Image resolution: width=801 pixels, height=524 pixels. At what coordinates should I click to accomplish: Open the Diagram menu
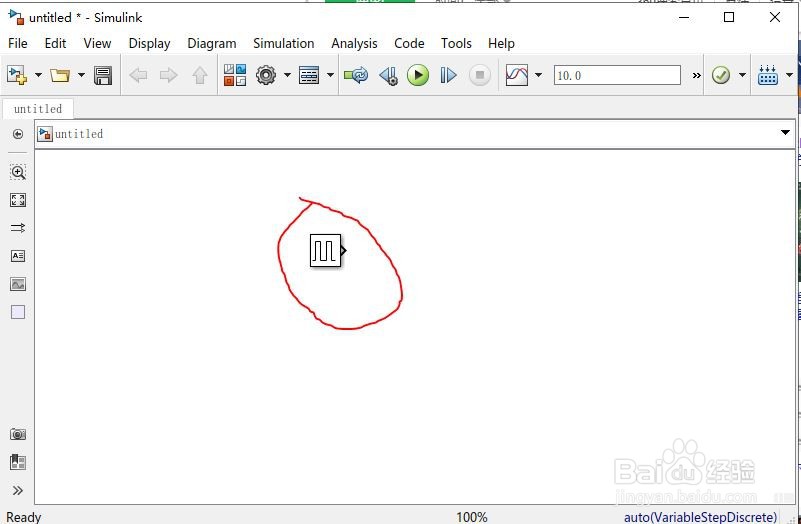click(x=211, y=43)
